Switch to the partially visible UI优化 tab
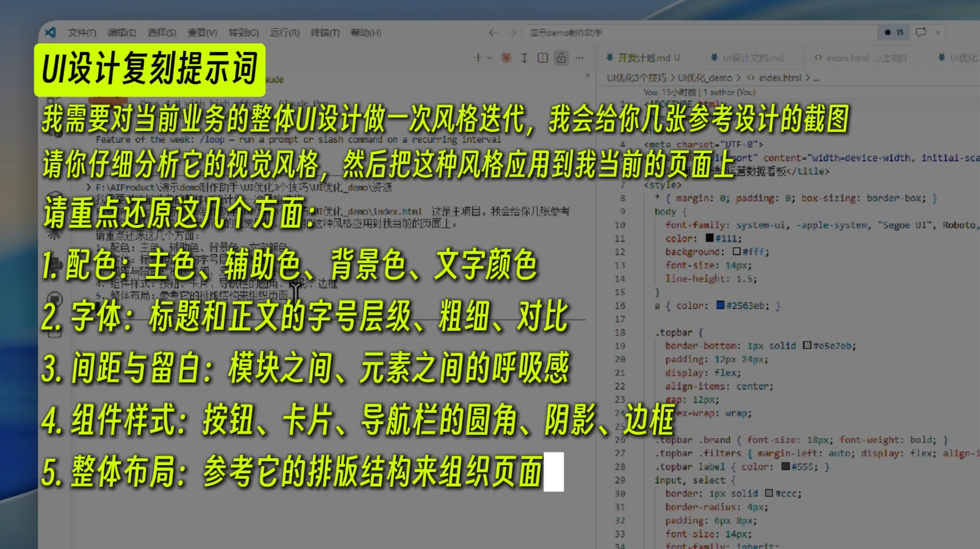This screenshot has height=549, width=980. [x=958, y=58]
